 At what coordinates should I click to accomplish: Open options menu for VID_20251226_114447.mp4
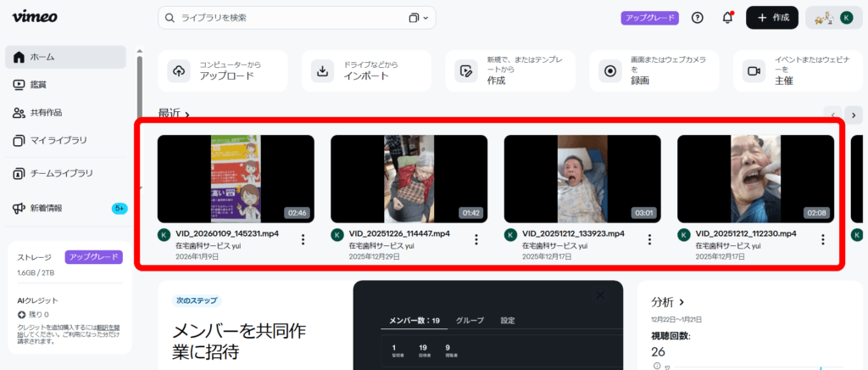point(476,239)
